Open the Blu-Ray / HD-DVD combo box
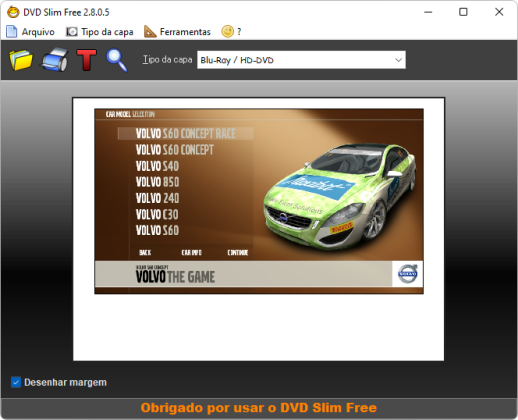518x420 pixels. (301, 60)
